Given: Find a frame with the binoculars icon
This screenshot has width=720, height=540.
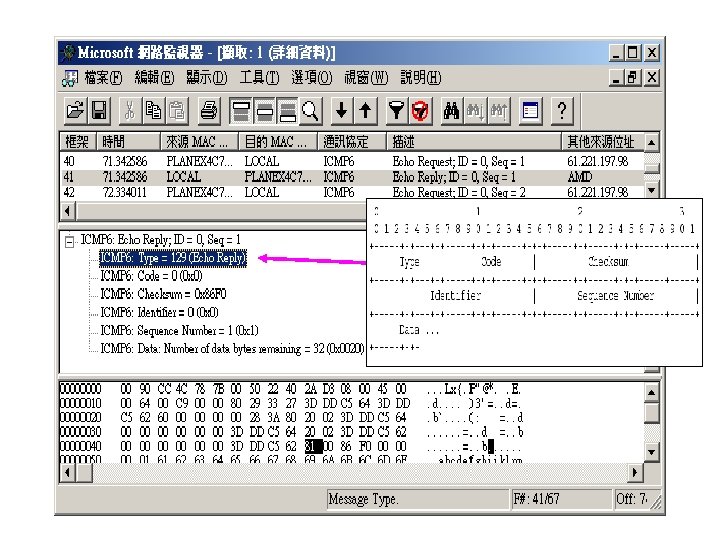Looking at the screenshot, I should [x=451, y=111].
